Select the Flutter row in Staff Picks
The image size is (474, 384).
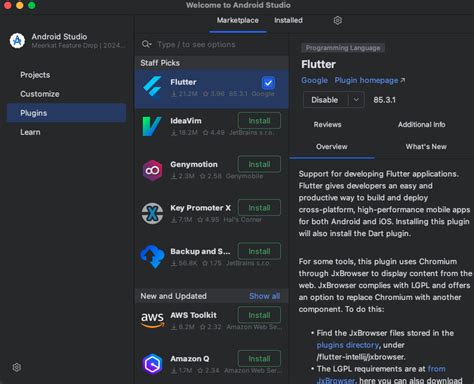tap(212, 89)
